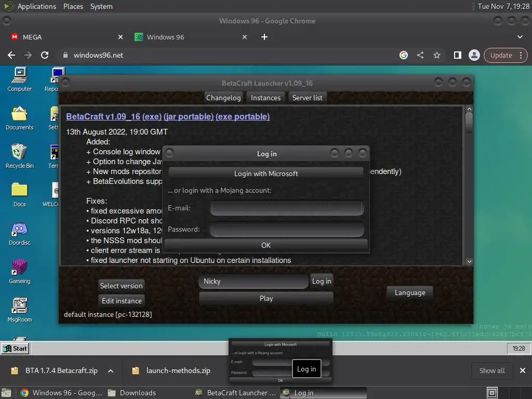Click the Log in window preview thumbnail
The image size is (532, 399).
(x=280, y=362)
